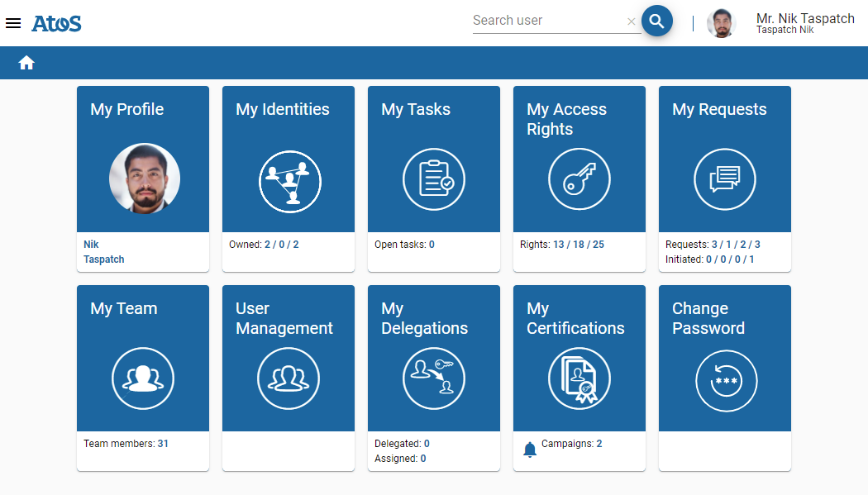Viewport: 868px width, 495px height.
Task: Open Mr. Nik Taspatch profile picture
Action: pyautogui.click(x=721, y=23)
